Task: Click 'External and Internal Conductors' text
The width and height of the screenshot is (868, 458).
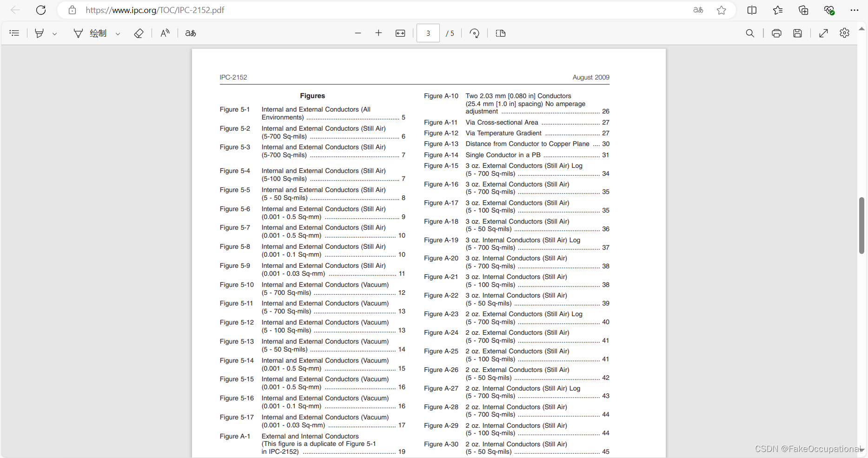Action: point(310,436)
